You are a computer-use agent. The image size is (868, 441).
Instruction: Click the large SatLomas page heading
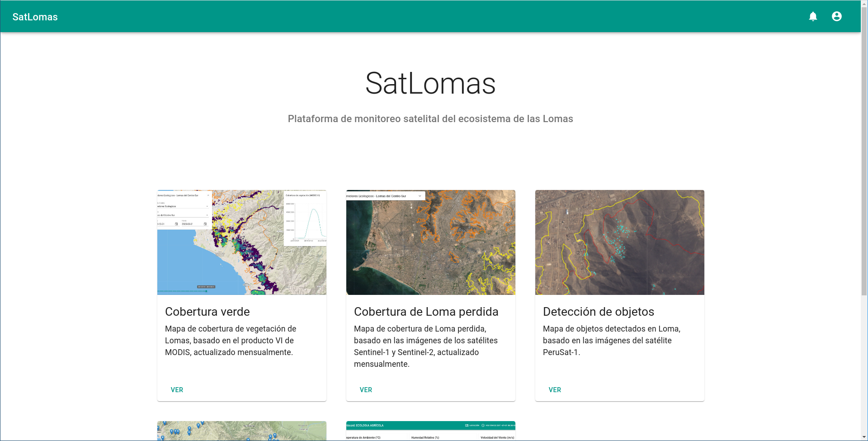[x=430, y=84]
